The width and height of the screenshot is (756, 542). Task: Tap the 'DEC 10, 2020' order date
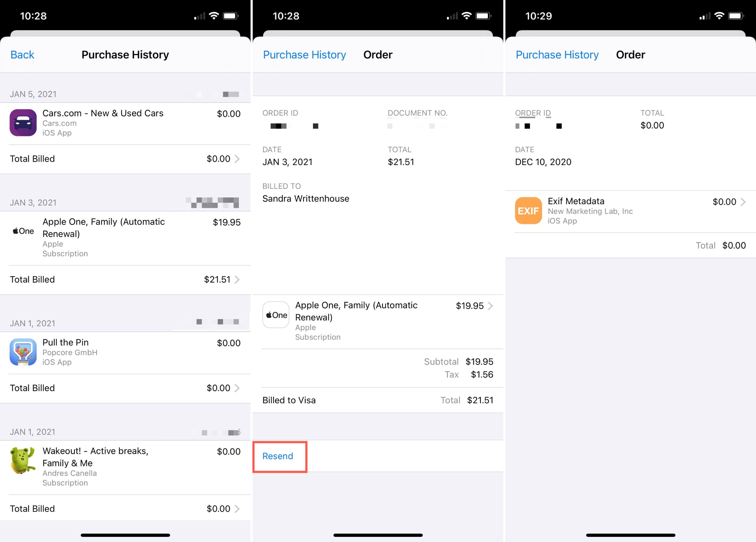[543, 162]
